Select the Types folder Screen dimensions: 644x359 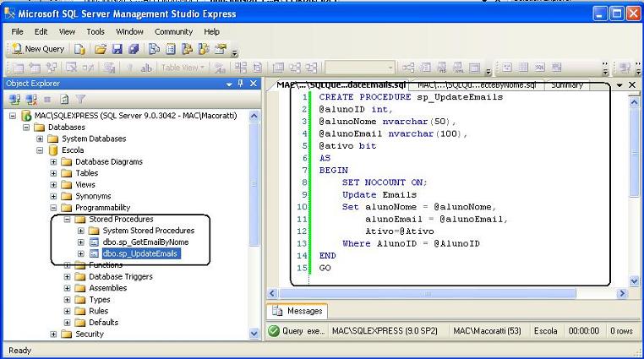tap(100, 300)
